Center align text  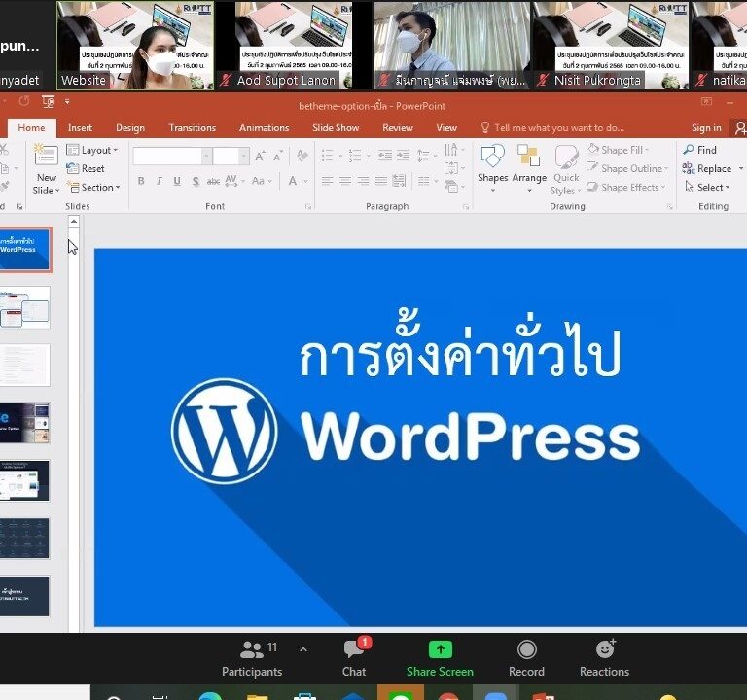click(345, 181)
